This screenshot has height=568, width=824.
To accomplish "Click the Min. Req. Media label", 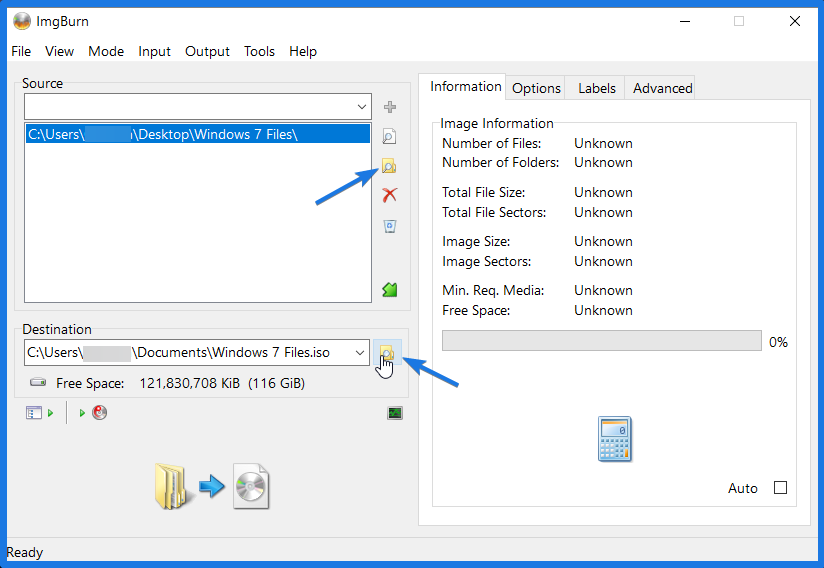I will click(493, 291).
